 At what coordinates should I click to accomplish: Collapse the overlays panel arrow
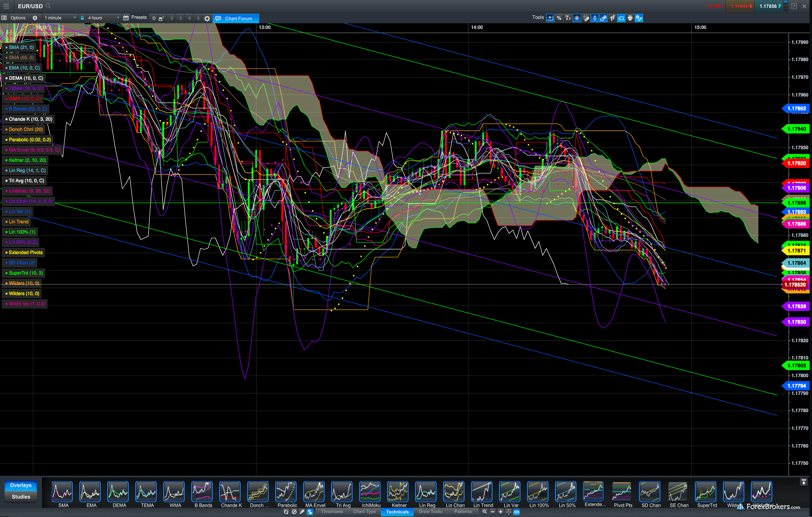coord(804,482)
